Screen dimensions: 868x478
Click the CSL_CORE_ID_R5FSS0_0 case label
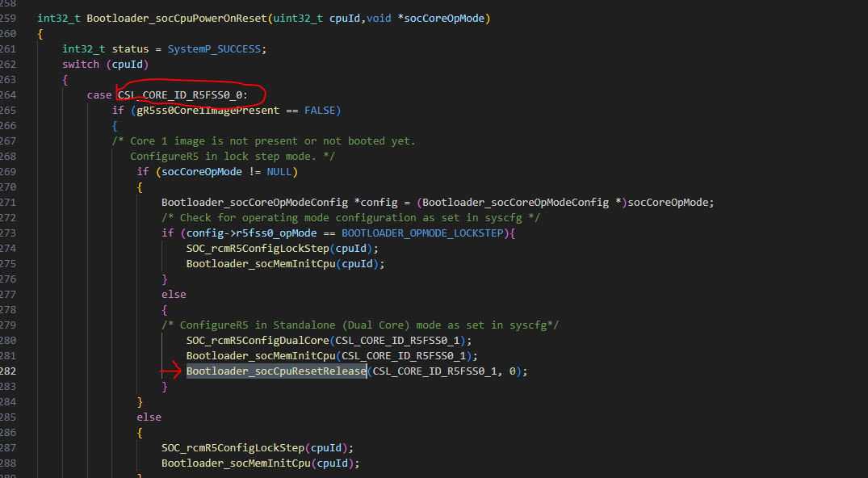180,95
